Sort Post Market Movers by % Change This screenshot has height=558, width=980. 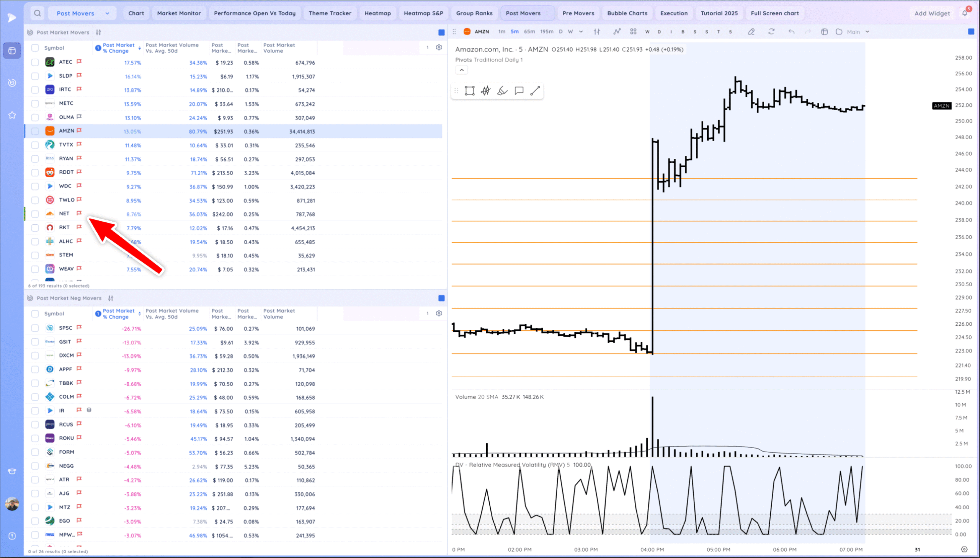coord(118,48)
